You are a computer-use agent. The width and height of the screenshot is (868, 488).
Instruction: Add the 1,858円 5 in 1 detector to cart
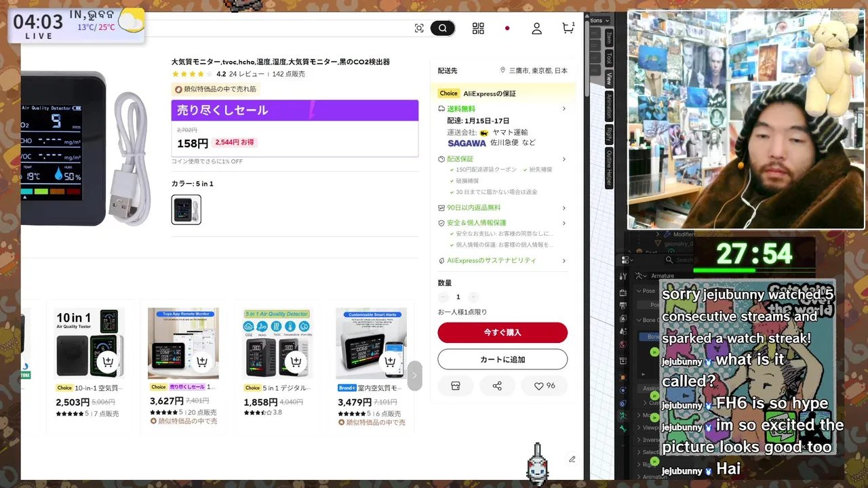[296, 362]
